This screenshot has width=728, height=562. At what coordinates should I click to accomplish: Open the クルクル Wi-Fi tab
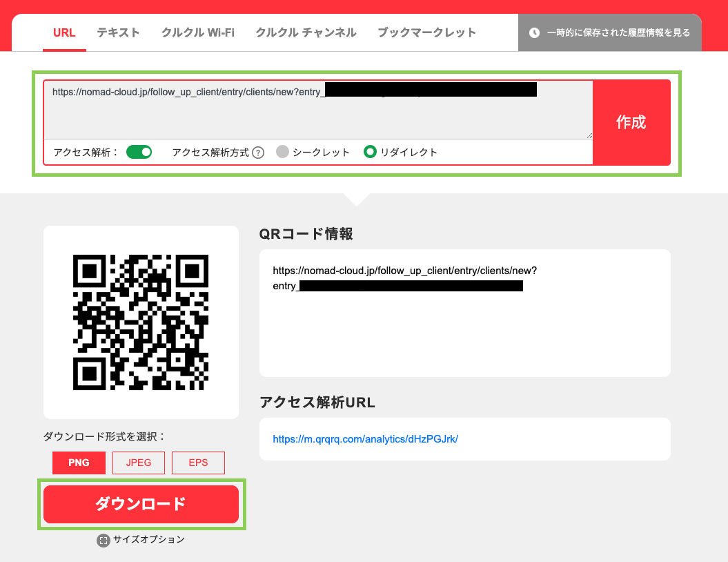tap(198, 32)
